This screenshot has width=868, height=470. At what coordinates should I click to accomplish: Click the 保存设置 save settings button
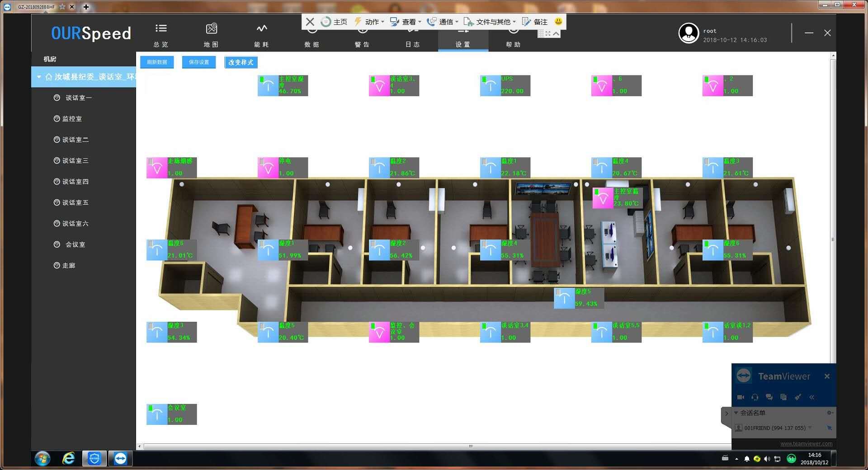click(199, 62)
